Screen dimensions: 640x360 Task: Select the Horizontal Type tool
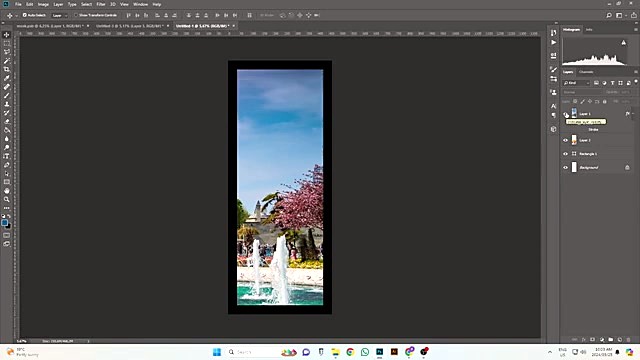point(7,156)
